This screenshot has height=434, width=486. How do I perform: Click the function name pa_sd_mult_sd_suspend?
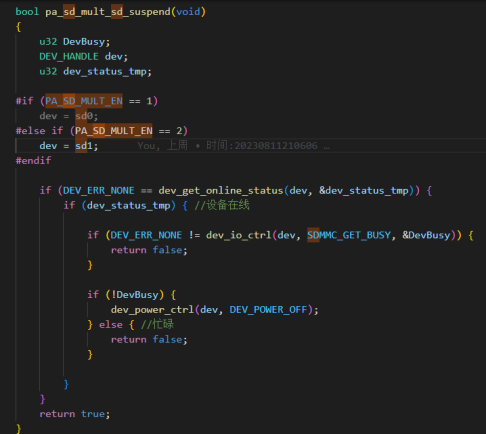(108, 12)
